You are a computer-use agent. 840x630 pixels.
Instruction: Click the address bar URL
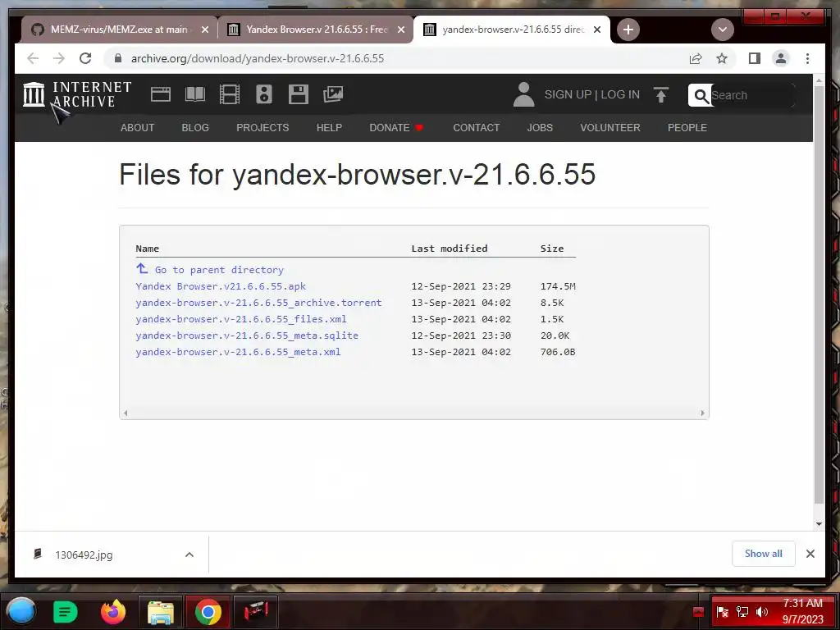tap(258, 58)
